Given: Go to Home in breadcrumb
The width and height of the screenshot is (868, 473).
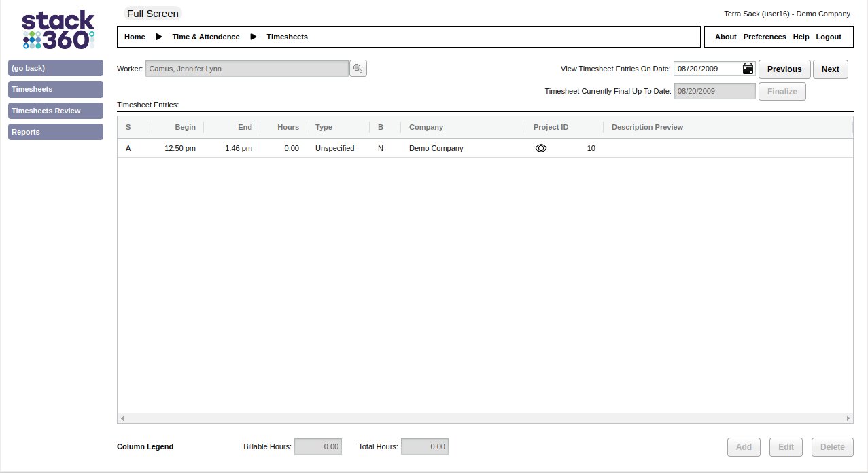Looking at the screenshot, I should pos(135,37).
